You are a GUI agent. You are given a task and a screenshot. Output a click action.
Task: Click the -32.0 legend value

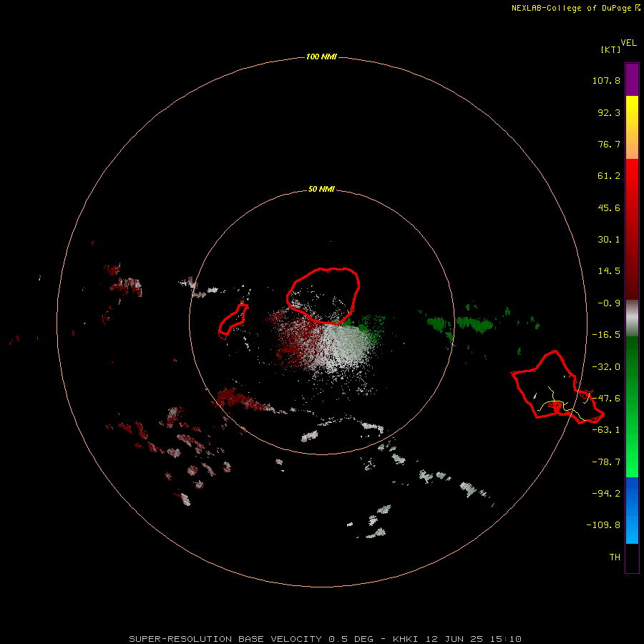pyautogui.click(x=606, y=367)
